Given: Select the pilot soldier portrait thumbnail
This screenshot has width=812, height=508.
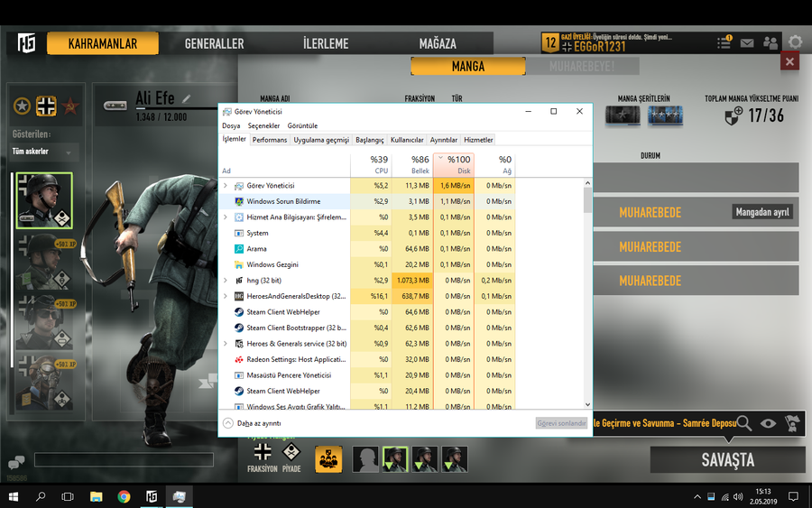Looking at the screenshot, I should (46, 383).
